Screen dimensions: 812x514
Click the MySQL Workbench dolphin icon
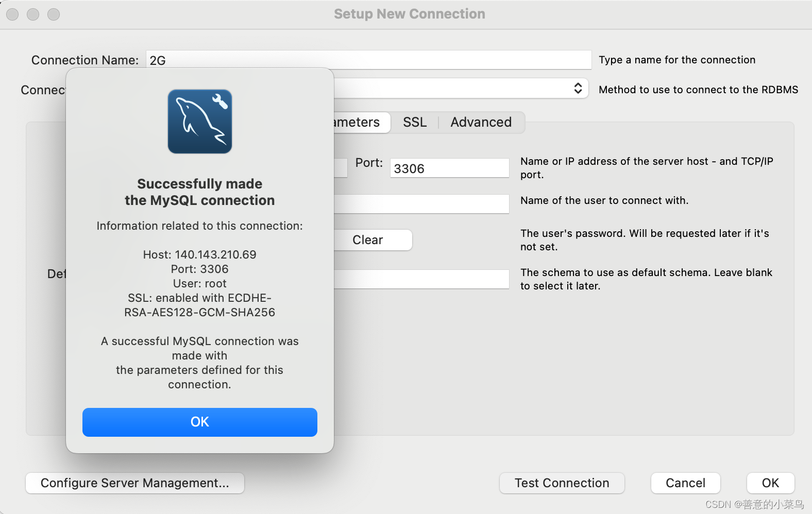click(x=200, y=122)
